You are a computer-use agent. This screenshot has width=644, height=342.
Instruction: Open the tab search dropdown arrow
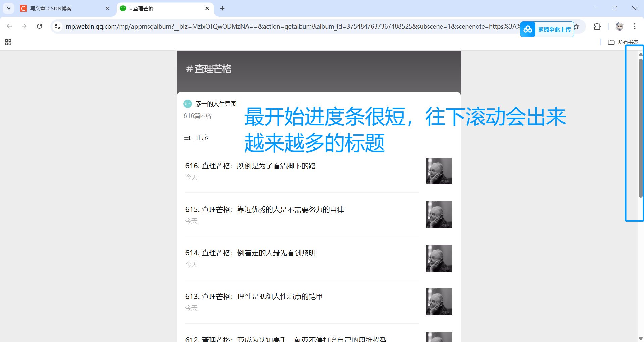point(9,8)
